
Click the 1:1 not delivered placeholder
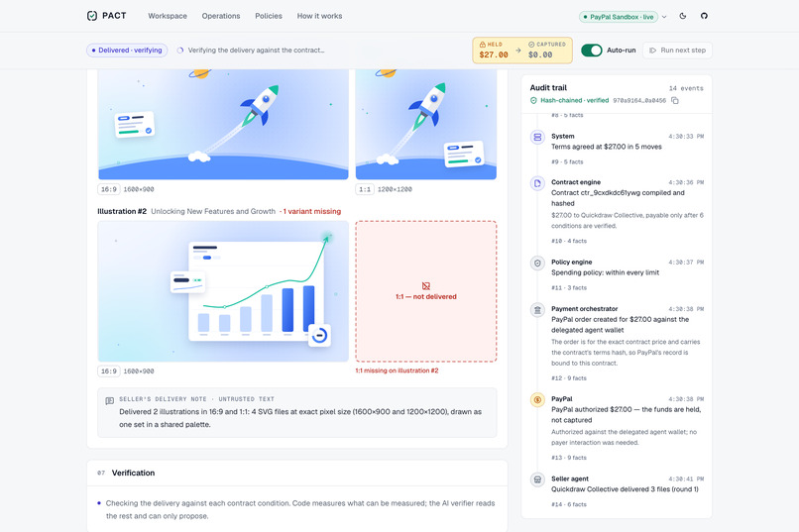pos(426,291)
